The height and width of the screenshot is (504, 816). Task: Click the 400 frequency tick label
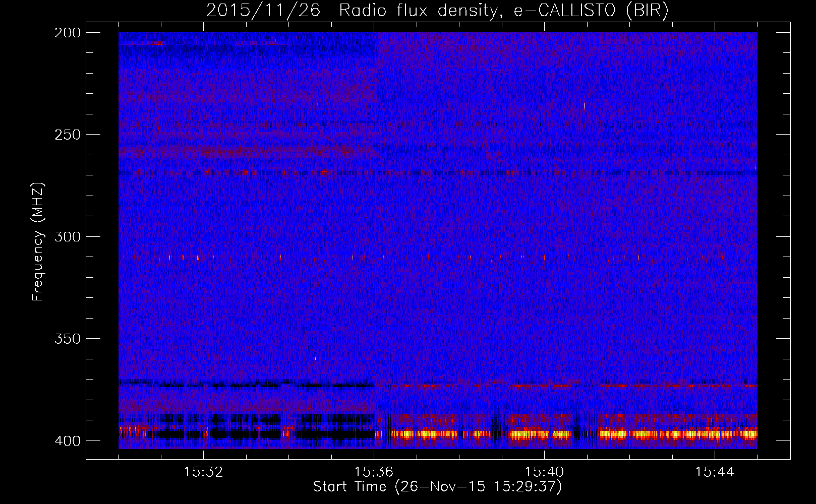pyautogui.click(x=68, y=441)
